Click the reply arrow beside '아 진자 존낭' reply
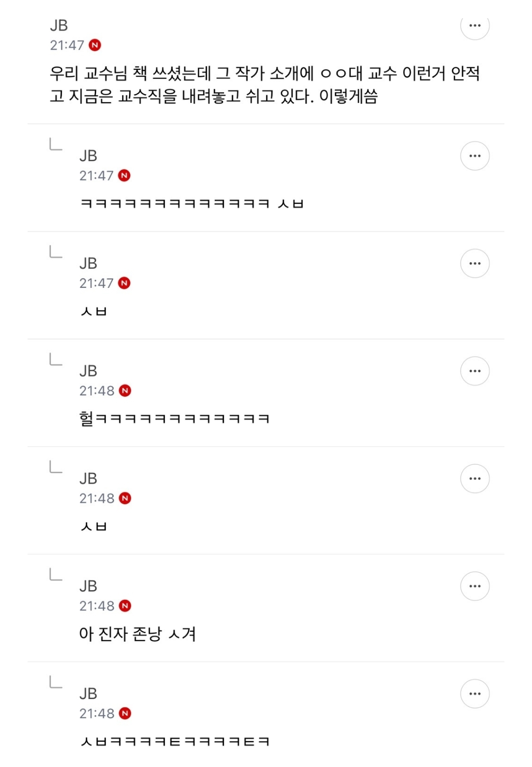532x767 pixels. coord(56,574)
